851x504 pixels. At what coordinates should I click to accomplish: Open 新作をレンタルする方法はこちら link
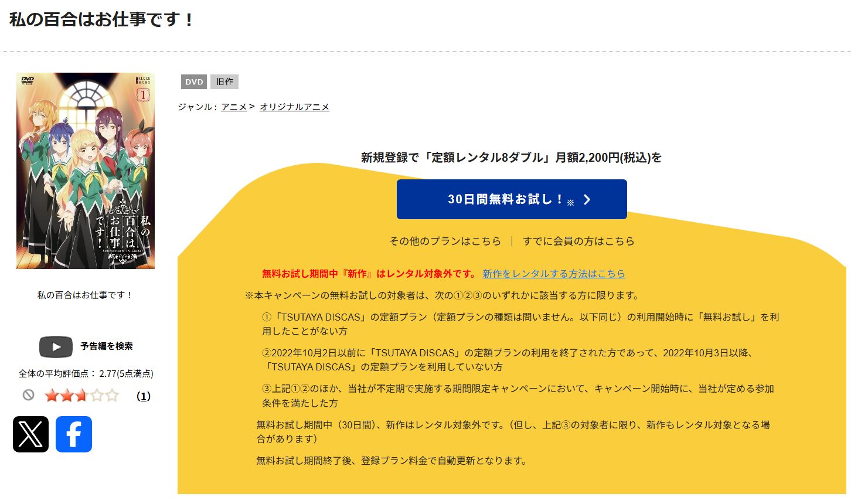point(554,273)
